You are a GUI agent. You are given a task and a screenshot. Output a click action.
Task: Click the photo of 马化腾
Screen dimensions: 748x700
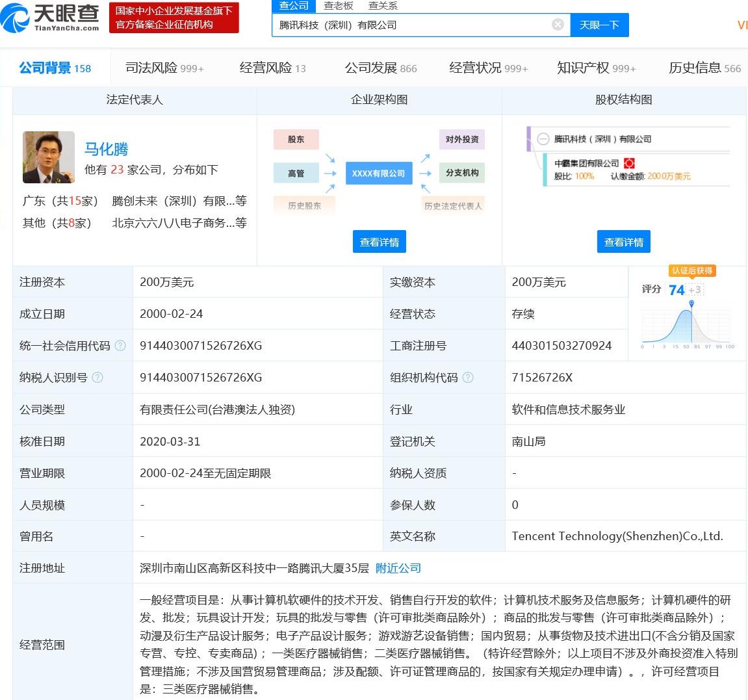(49, 157)
